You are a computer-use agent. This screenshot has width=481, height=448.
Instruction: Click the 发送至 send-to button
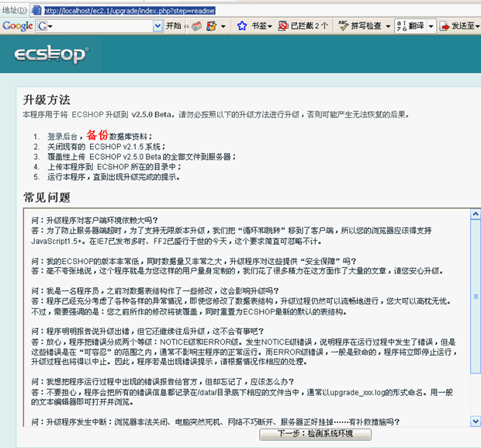click(459, 26)
